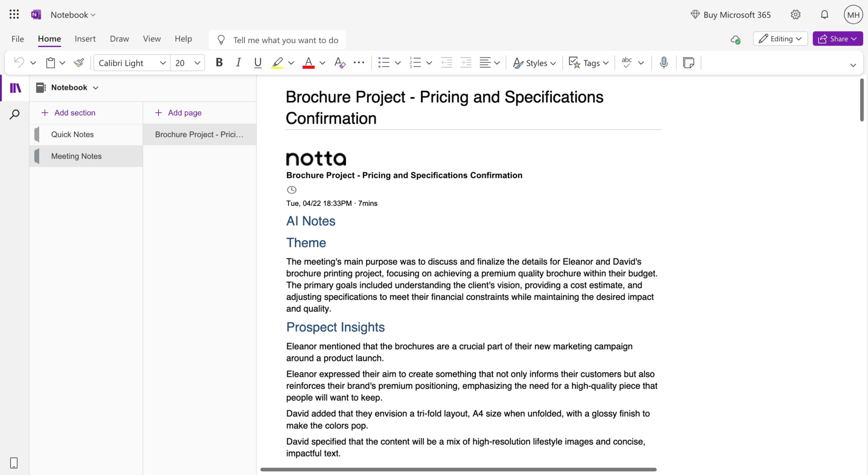
Task: Expand the ribbon display options chevron
Action: click(853, 65)
